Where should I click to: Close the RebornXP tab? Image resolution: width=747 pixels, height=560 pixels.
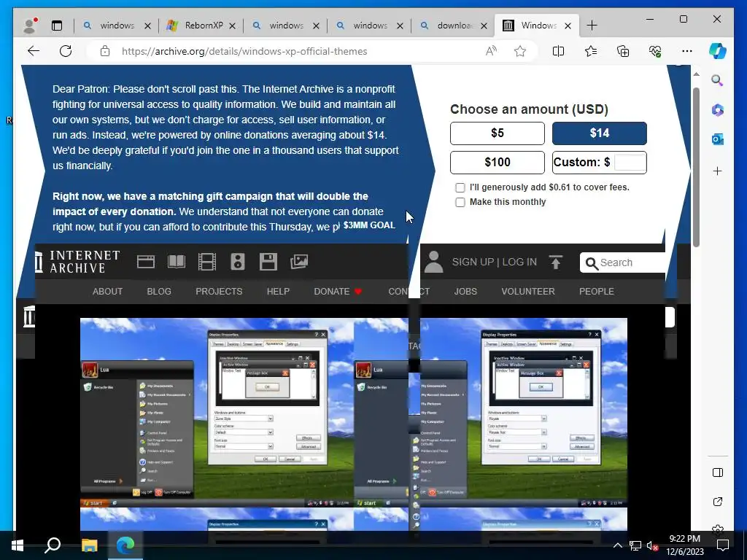(x=233, y=26)
